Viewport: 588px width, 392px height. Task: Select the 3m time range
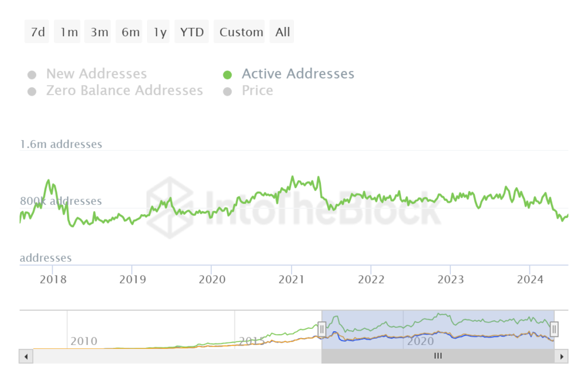[98, 32]
